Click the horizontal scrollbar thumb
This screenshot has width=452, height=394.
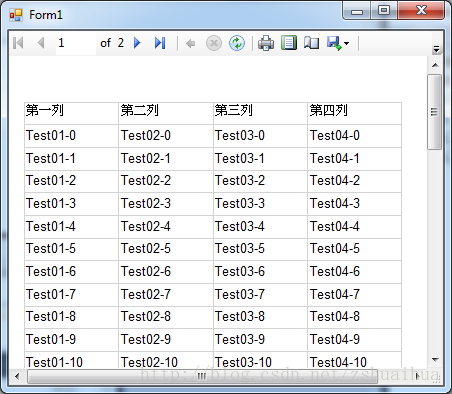pyautogui.click(x=202, y=377)
